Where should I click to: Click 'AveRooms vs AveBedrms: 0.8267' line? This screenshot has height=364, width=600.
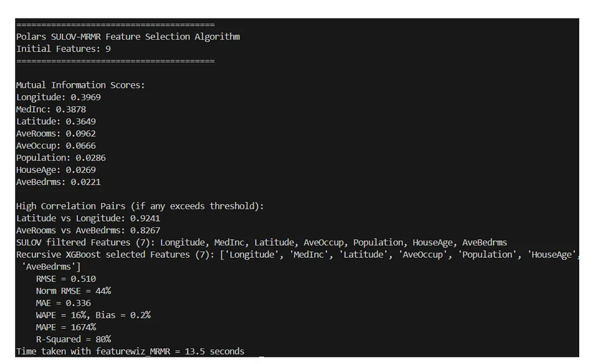click(88, 230)
